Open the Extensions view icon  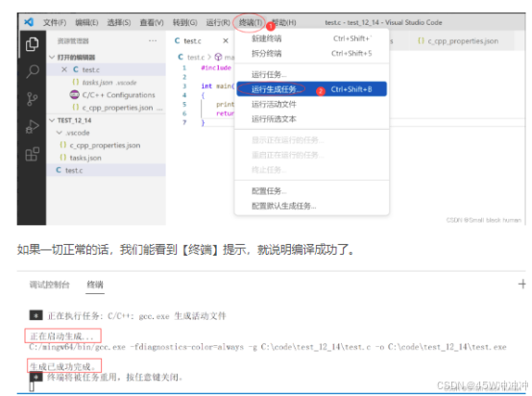click(33, 154)
